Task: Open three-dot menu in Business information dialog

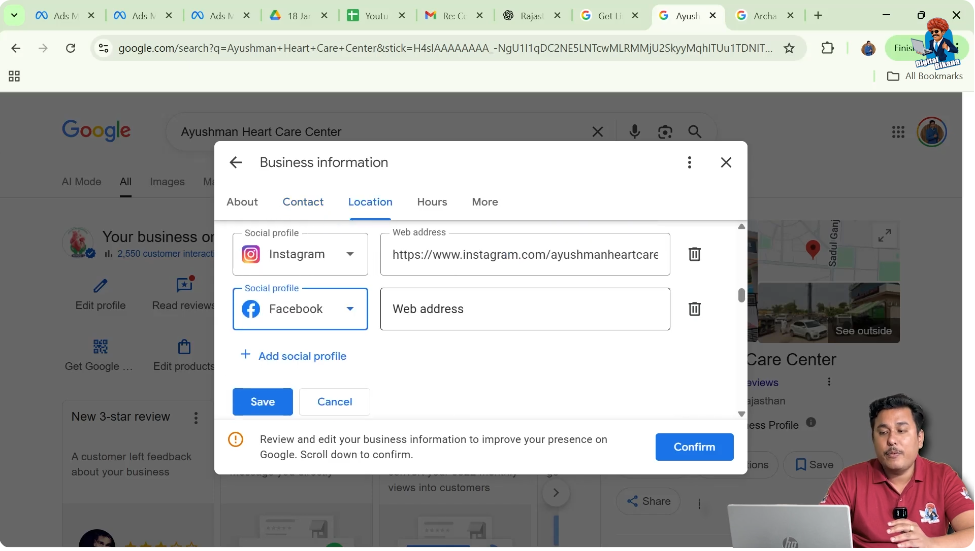Action: click(689, 162)
